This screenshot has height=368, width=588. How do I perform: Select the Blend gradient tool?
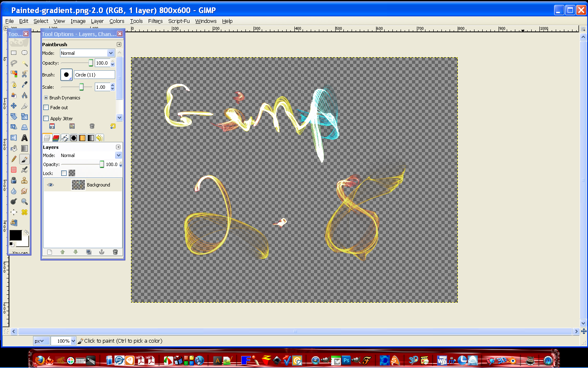click(x=24, y=148)
